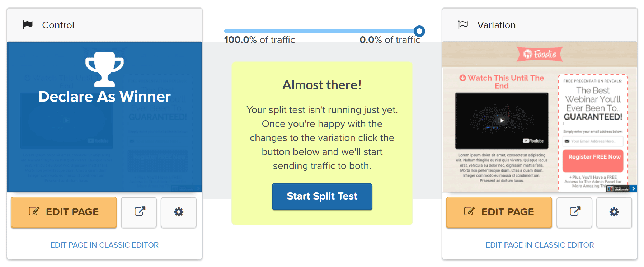644x267 pixels.
Task: Open Control page settings gear
Action: click(x=179, y=212)
